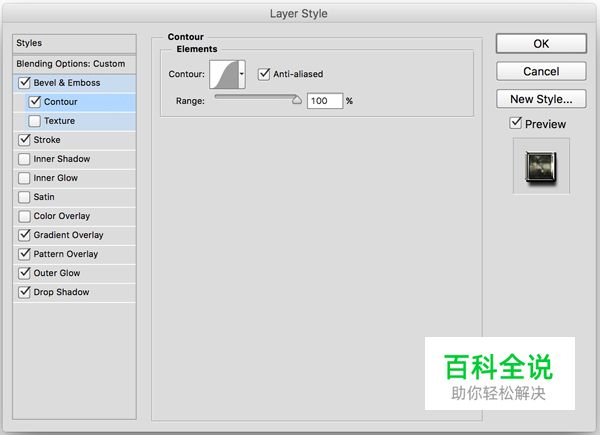Enable the Inner Glow checkbox
This screenshot has height=435, width=600.
point(24,178)
